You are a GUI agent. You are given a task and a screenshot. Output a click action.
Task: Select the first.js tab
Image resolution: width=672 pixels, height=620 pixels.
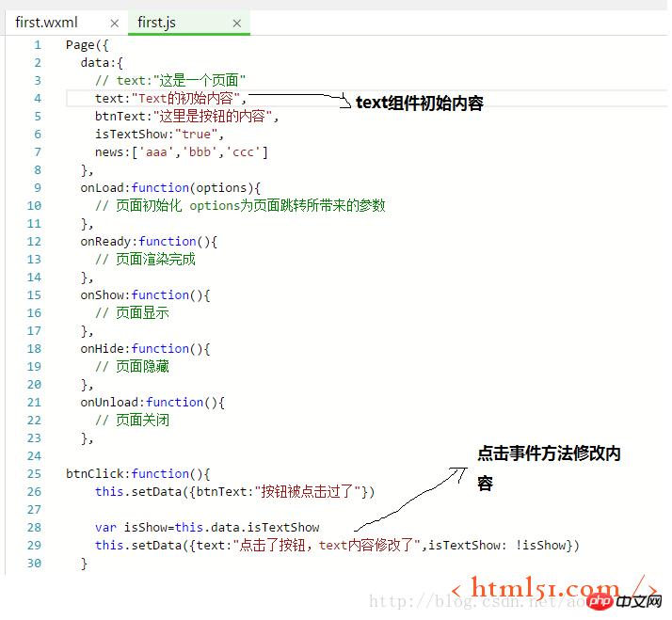pos(157,22)
